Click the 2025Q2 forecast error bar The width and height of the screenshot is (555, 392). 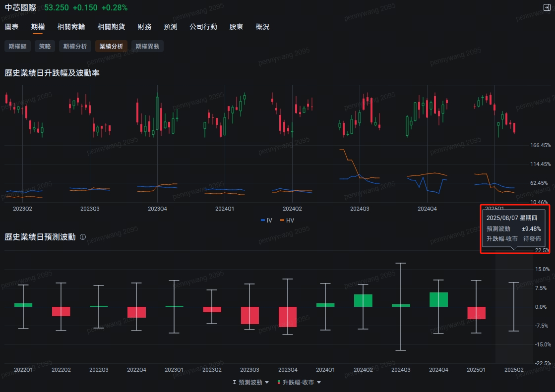tap(514, 306)
